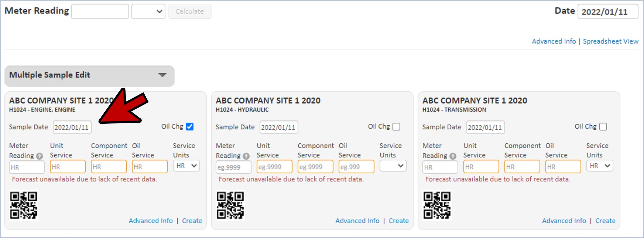
Task: Click the Transmission card's QR code
Action: point(437,205)
